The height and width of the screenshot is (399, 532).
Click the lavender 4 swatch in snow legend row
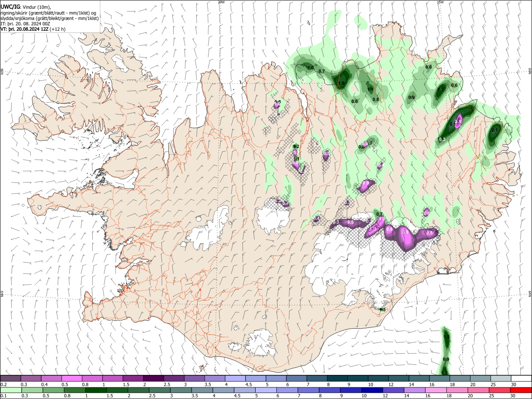click(234, 379)
